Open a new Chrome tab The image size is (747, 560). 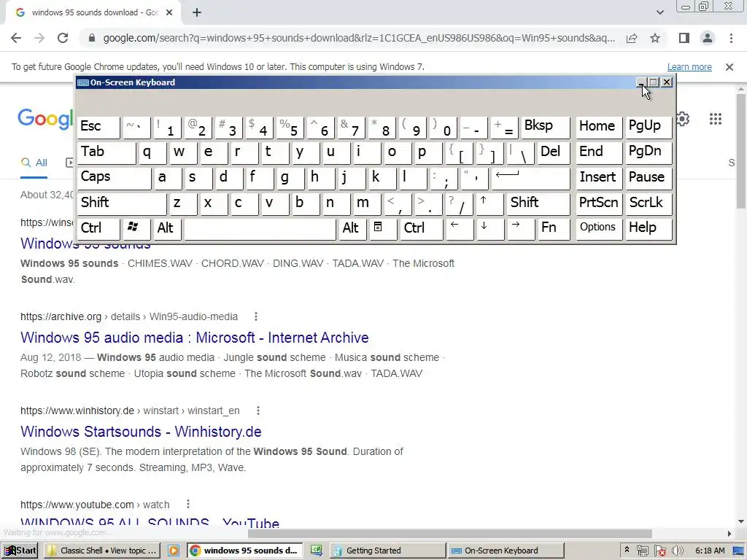point(197,13)
